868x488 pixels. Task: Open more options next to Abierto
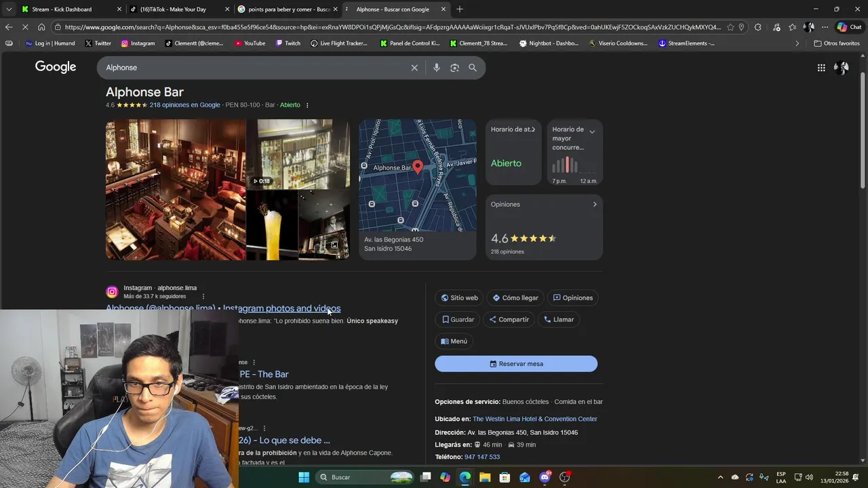pos(307,105)
